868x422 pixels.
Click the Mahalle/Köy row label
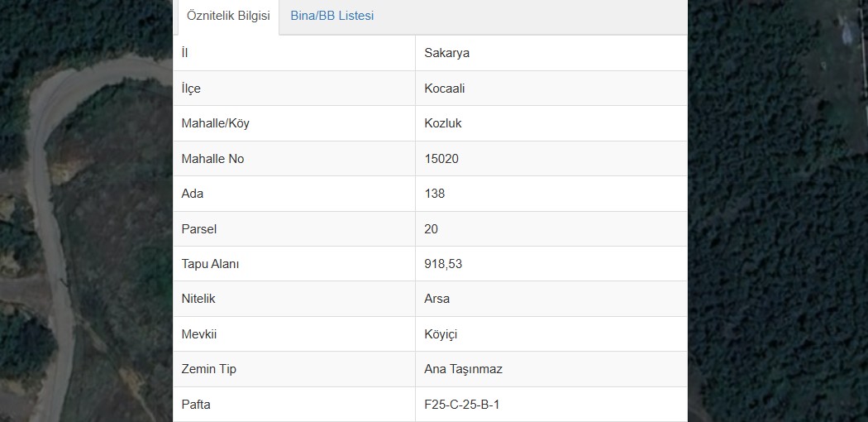click(215, 123)
